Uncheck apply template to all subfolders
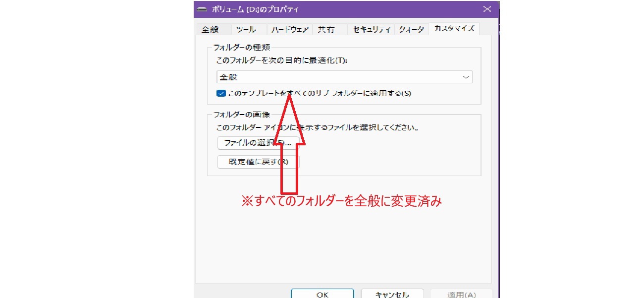Screen dimensions: 644x298 (x=221, y=93)
